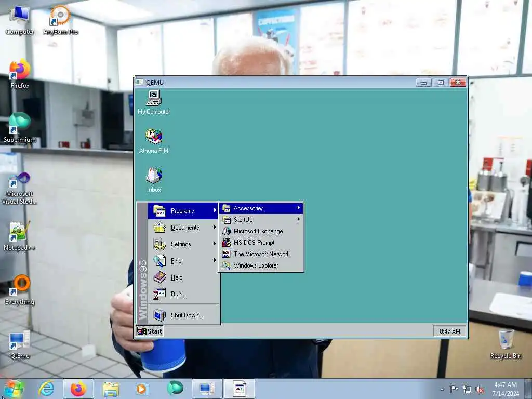Screen dimensions: 532x399
Task: Minimize the QEMU window
Action: coord(423,83)
